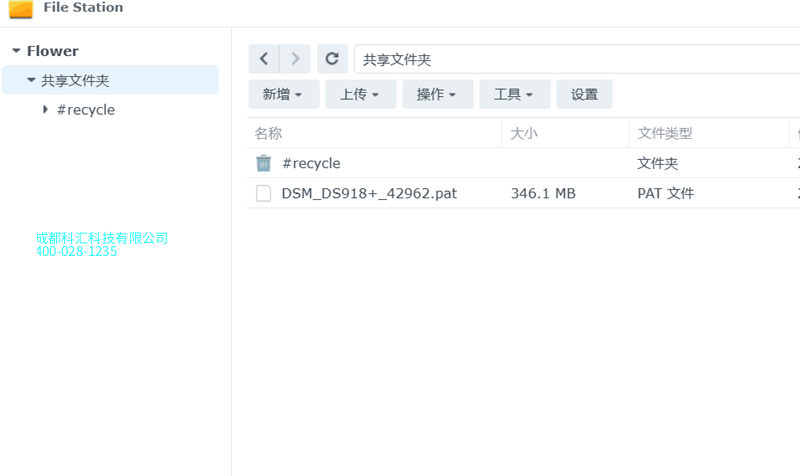Screen dimensions: 800x476
Task: Click the 346.1 MB size cell
Action: pyautogui.click(x=543, y=193)
